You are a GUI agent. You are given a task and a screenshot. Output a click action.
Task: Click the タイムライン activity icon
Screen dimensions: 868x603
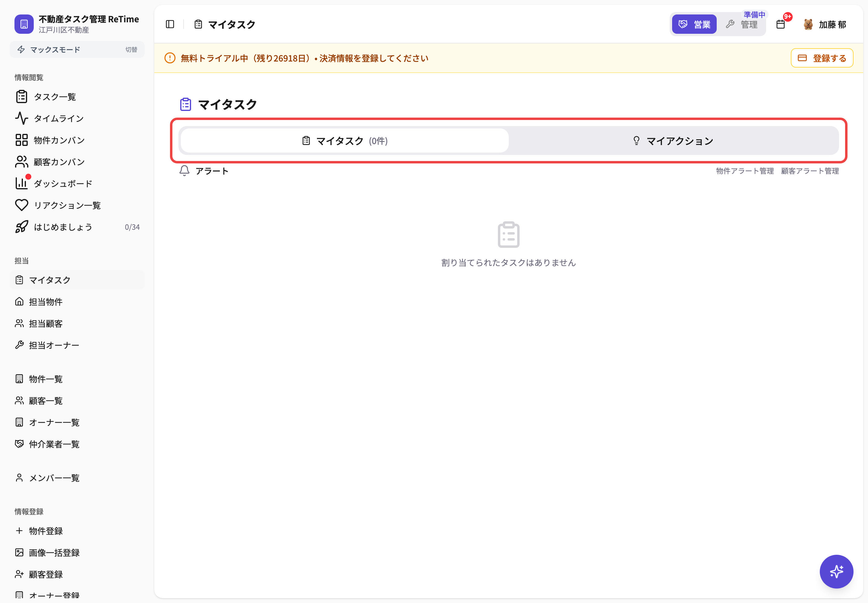(x=21, y=118)
